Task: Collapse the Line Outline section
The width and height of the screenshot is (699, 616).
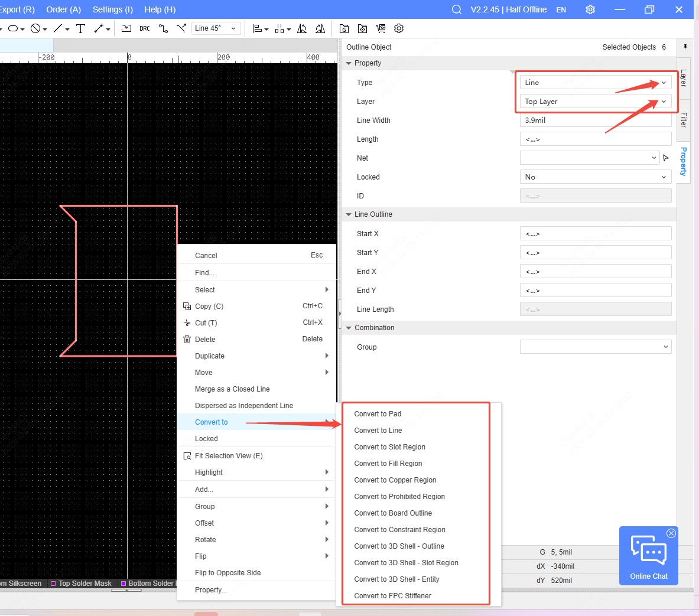Action: [349, 214]
